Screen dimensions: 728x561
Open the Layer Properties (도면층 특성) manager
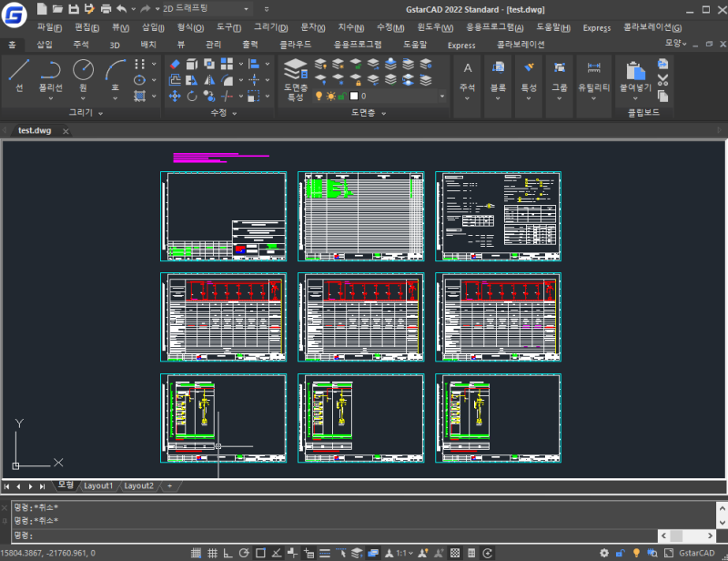pos(296,79)
